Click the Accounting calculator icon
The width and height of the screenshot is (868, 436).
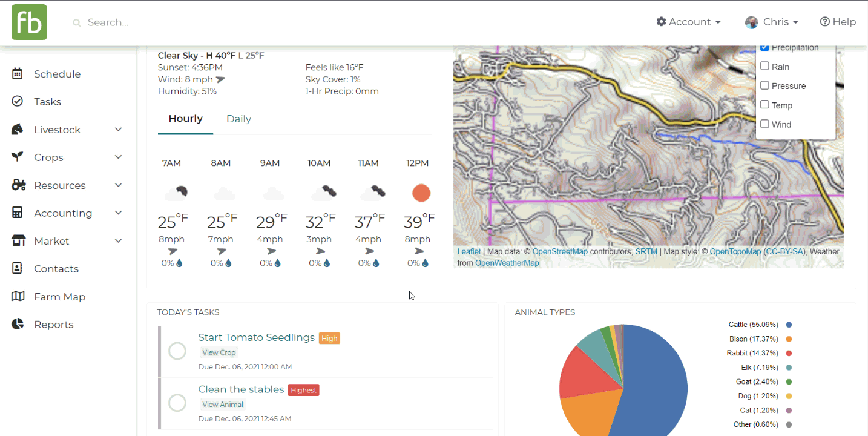18,213
